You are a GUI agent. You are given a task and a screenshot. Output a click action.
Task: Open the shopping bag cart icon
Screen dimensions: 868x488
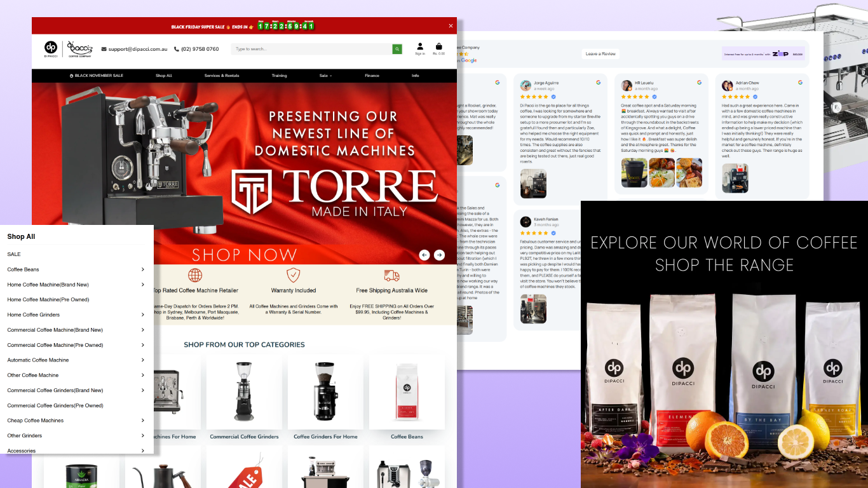tap(438, 46)
